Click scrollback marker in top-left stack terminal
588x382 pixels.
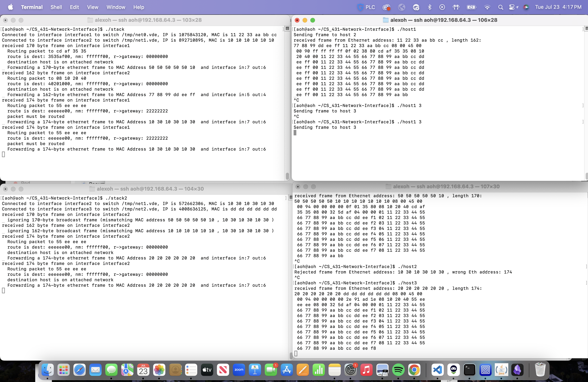point(287,29)
